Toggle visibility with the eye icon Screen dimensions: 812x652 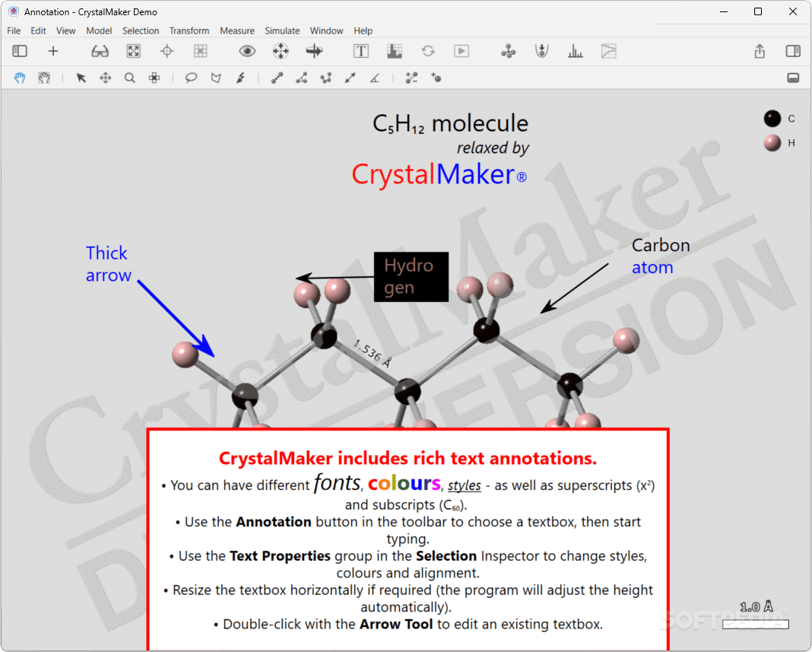point(246,51)
